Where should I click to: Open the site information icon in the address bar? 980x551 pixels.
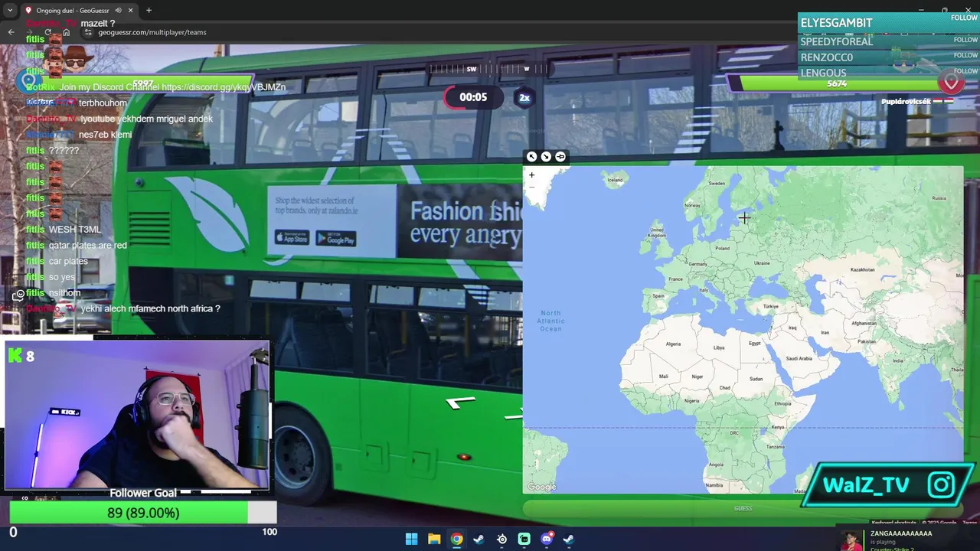(x=89, y=32)
